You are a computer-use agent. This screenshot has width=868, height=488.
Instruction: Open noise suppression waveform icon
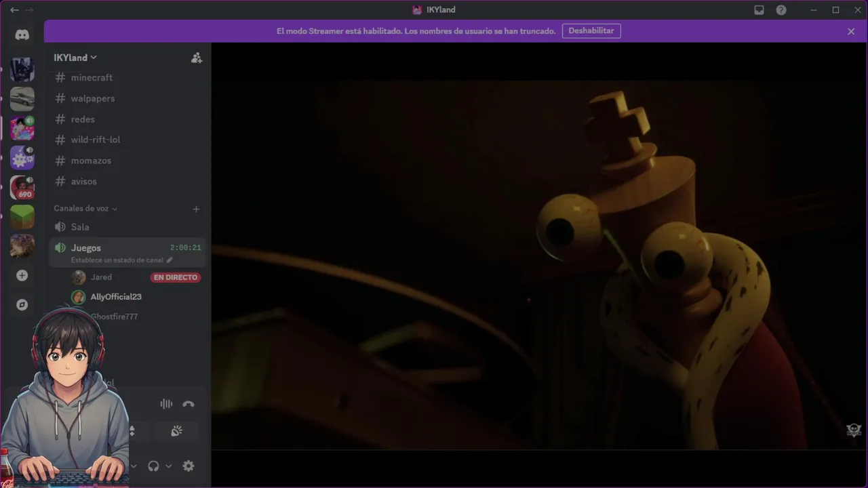(166, 404)
